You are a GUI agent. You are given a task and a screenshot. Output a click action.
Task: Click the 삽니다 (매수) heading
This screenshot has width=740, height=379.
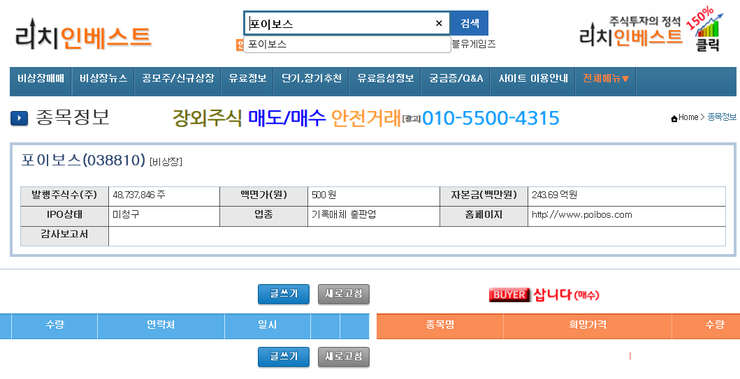tap(566, 295)
